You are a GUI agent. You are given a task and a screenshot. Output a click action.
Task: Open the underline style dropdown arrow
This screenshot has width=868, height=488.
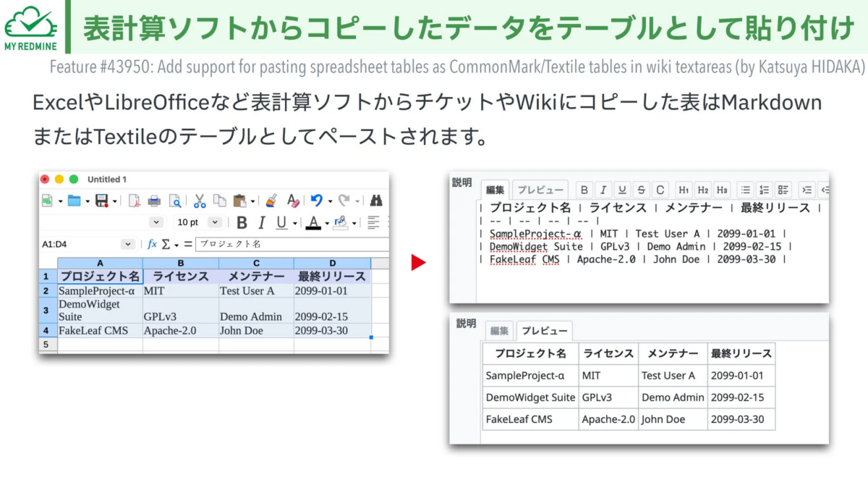(294, 223)
